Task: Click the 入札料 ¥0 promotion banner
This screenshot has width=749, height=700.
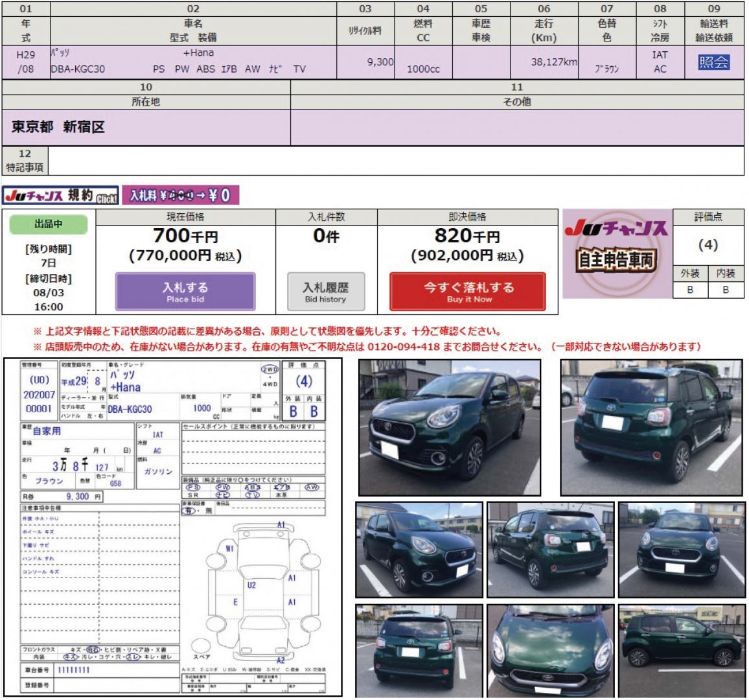Action: (181, 196)
